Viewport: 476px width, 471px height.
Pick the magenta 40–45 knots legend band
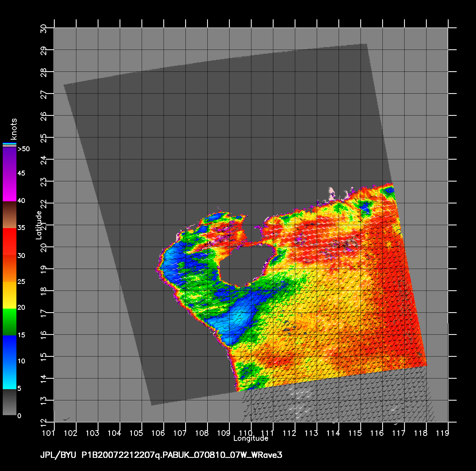pos(10,188)
